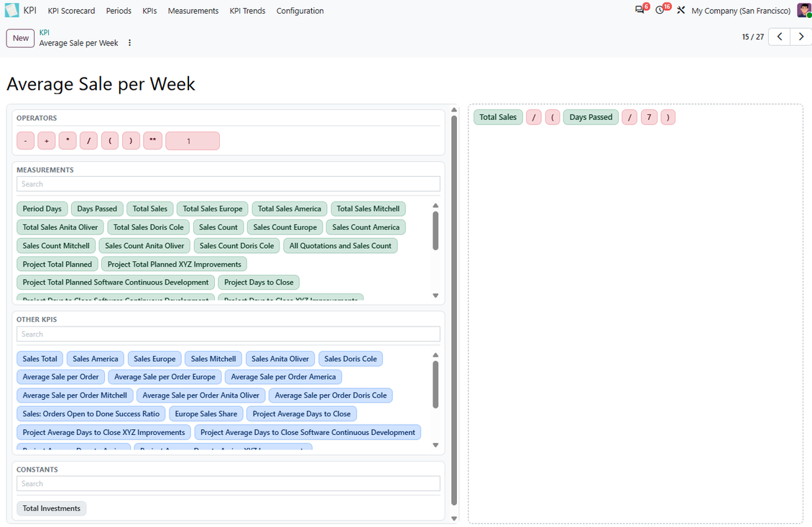Screen dimensions: 812x527
Task: Add the power ** operator
Action: pos(153,141)
